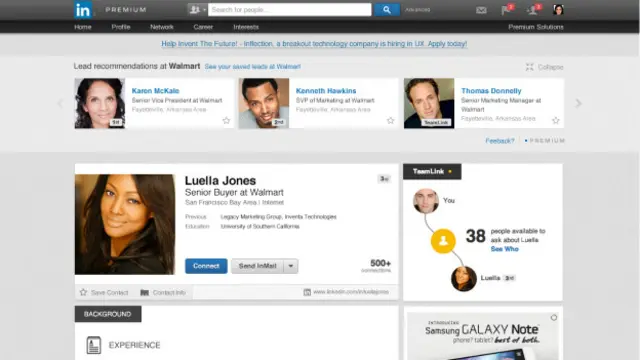Open the Inflection UX hiring ad link
The width and height of the screenshot is (640, 360).
pyautogui.click(x=314, y=44)
